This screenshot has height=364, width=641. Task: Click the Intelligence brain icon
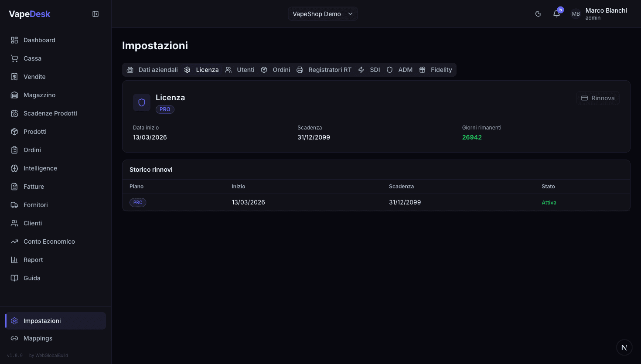(14, 168)
